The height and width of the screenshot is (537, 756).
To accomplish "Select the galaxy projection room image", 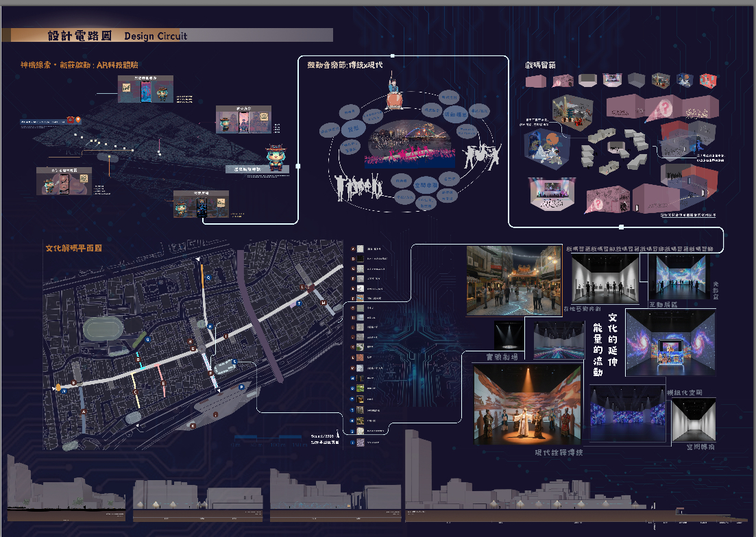I will pos(670,342).
